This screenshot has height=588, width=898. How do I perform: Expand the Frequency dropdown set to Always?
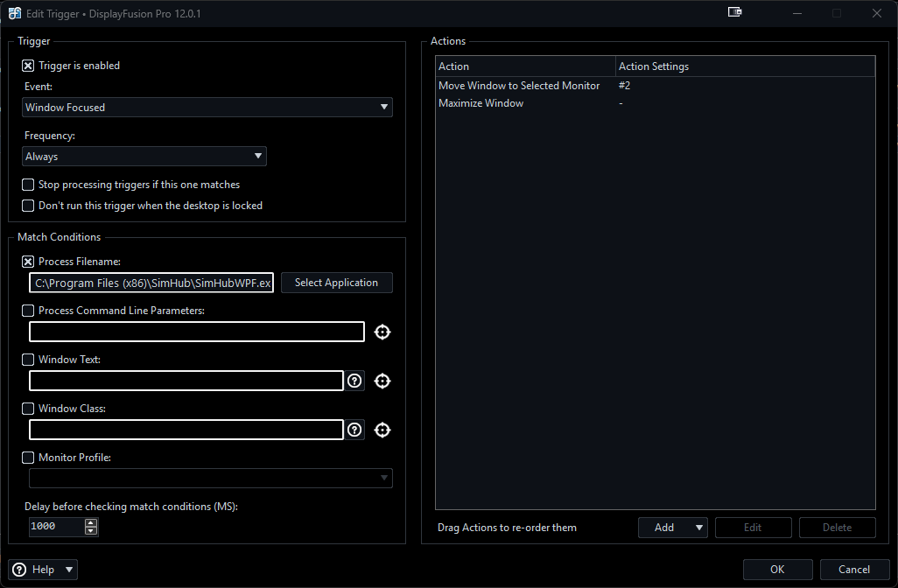(144, 157)
